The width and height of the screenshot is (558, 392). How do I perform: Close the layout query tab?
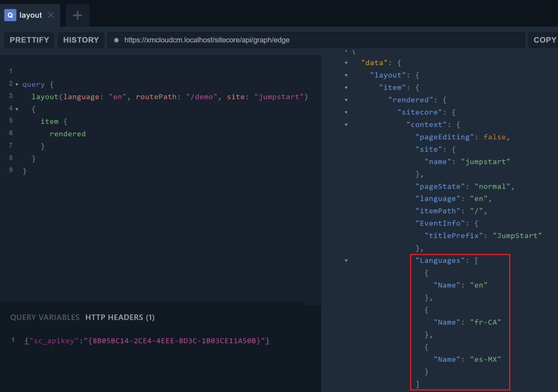(x=50, y=15)
